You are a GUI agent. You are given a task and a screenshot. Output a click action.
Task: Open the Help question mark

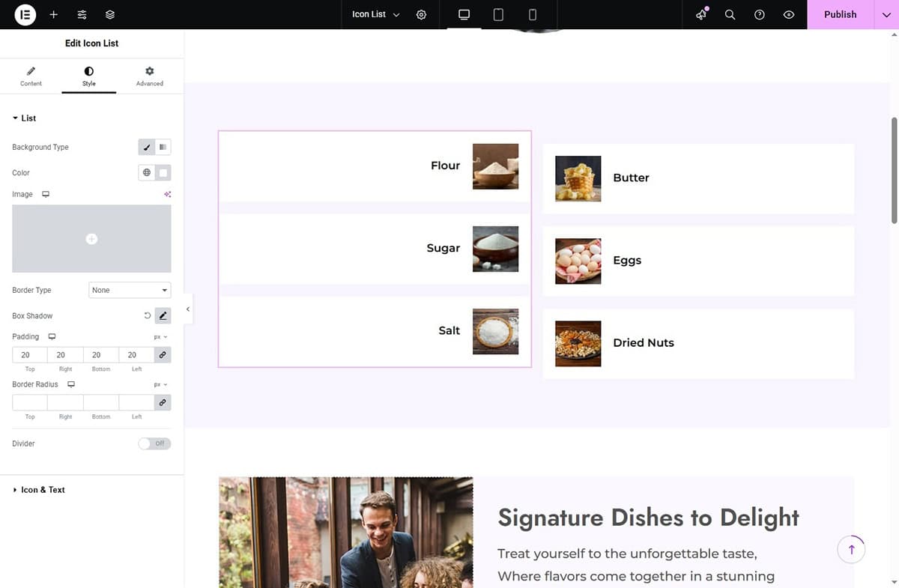(x=760, y=14)
